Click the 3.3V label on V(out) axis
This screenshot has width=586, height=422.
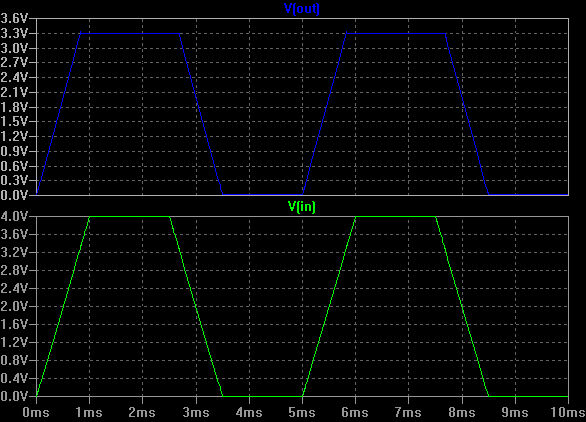[x=14, y=34]
